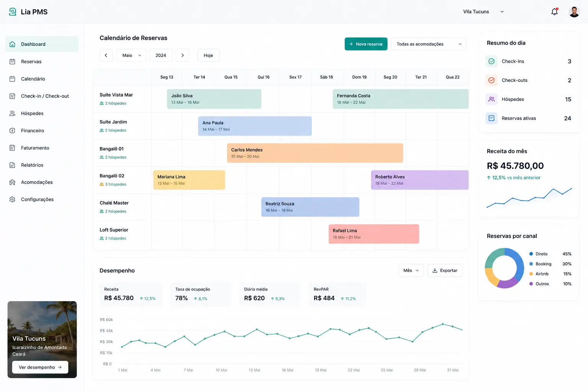
Task: Click the Airbnb orange legend dot
Action: (531, 274)
